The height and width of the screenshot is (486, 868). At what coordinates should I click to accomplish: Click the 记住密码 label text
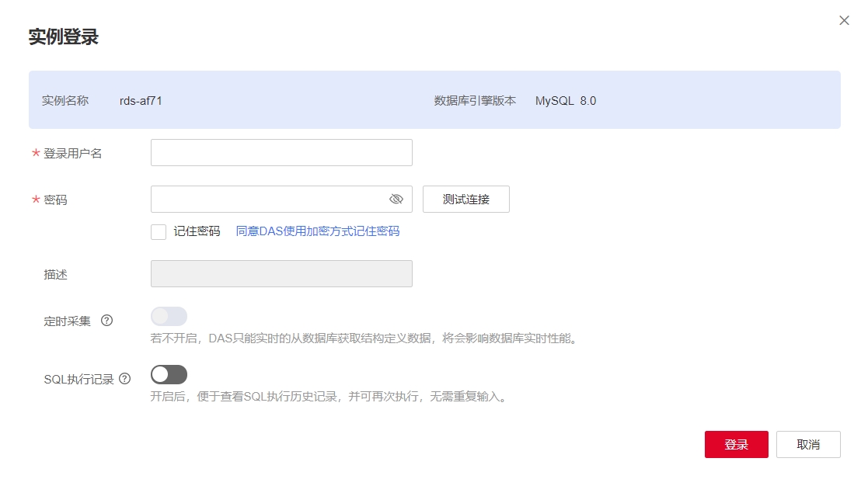click(197, 231)
